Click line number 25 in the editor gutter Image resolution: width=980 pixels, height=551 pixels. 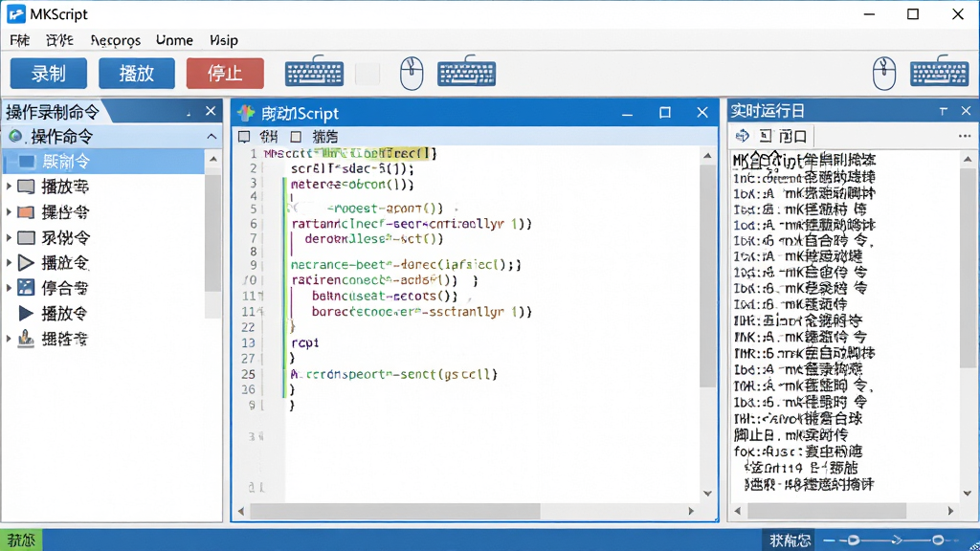click(248, 374)
